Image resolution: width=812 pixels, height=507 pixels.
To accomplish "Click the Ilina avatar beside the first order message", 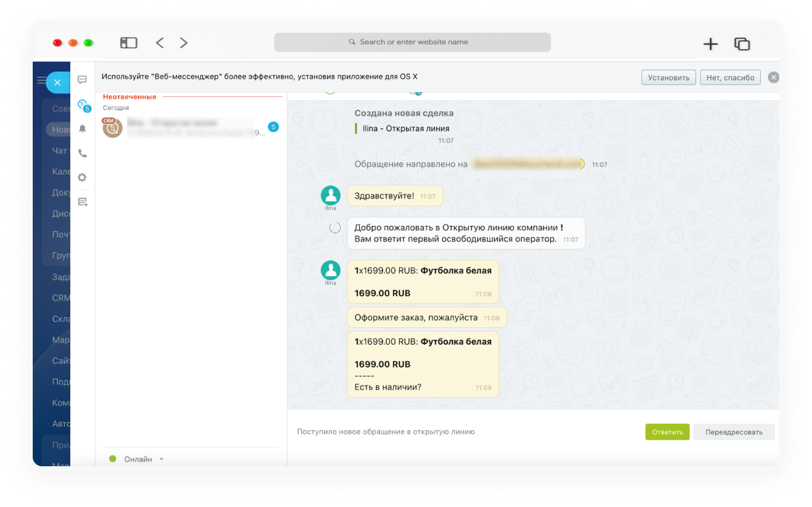I will 331,270.
